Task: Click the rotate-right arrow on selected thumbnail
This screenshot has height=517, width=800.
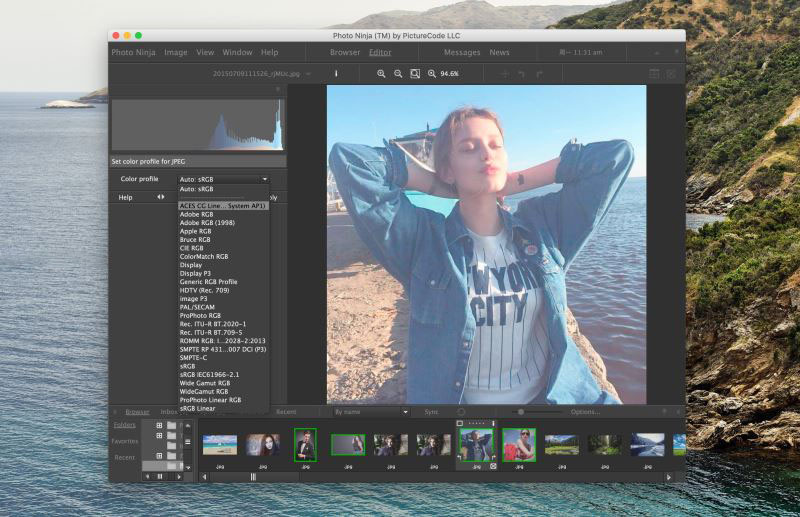Action: [493, 457]
